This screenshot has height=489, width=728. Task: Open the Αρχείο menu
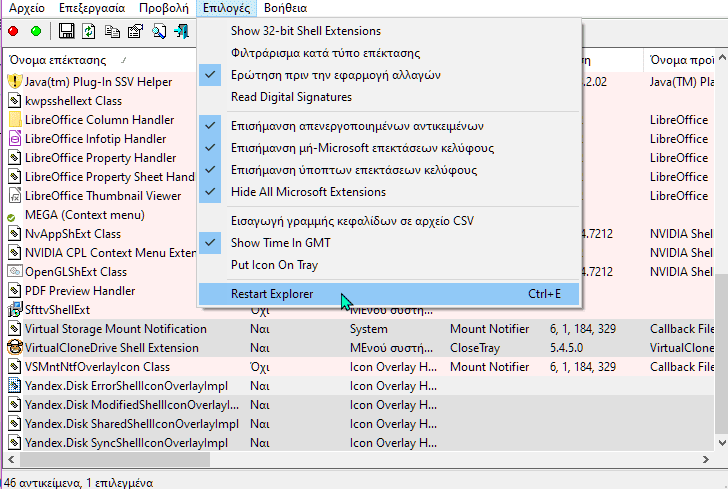(x=27, y=8)
